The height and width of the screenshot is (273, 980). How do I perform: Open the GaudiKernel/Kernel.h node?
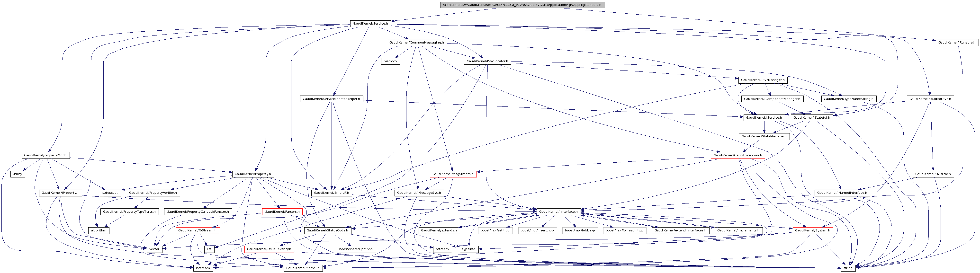[303, 268]
